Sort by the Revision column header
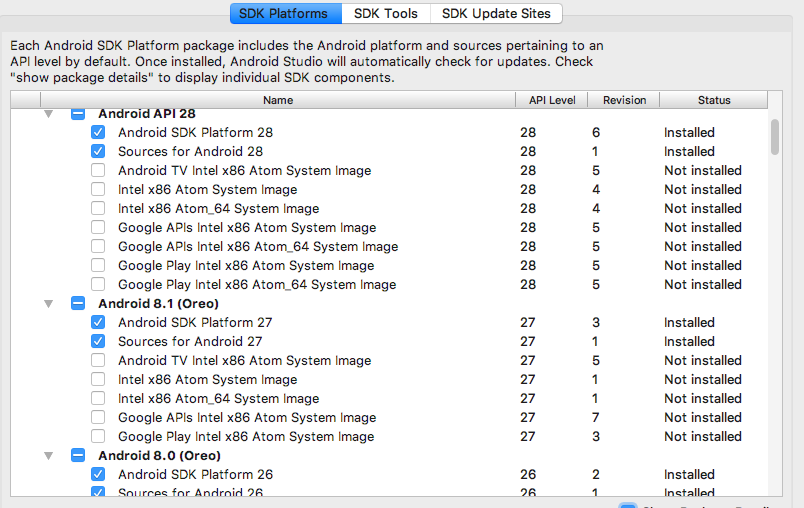 point(624,100)
